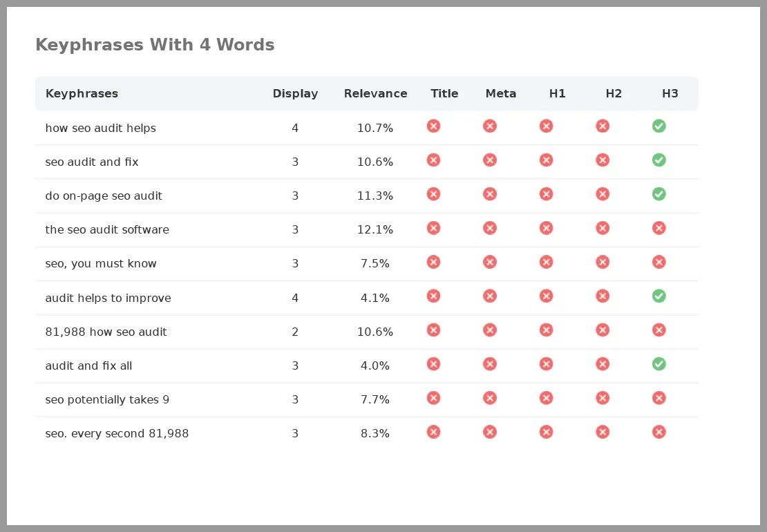The width and height of the screenshot is (767, 532).
Task: Select the keyphrase 'audit helps to improve'
Action: 108,298
